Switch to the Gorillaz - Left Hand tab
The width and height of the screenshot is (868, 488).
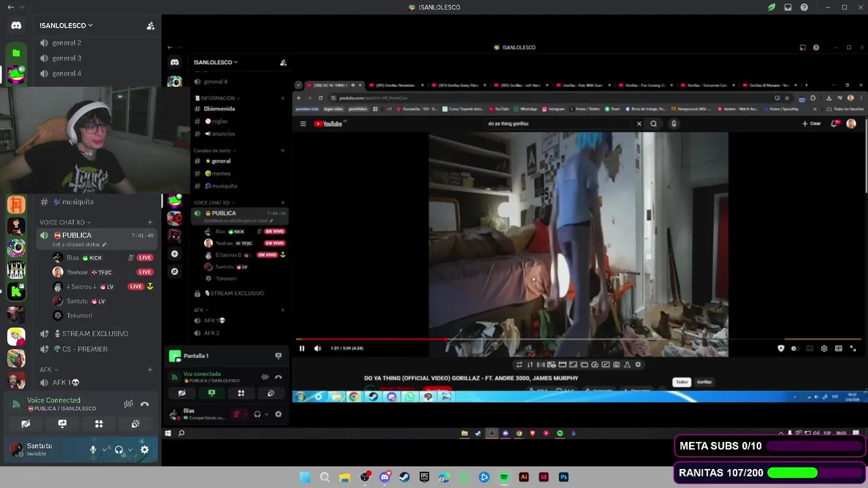521,85
